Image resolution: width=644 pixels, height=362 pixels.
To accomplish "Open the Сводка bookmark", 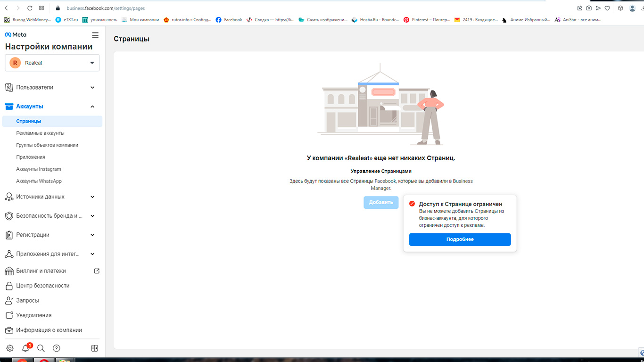I will tap(271, 20).
